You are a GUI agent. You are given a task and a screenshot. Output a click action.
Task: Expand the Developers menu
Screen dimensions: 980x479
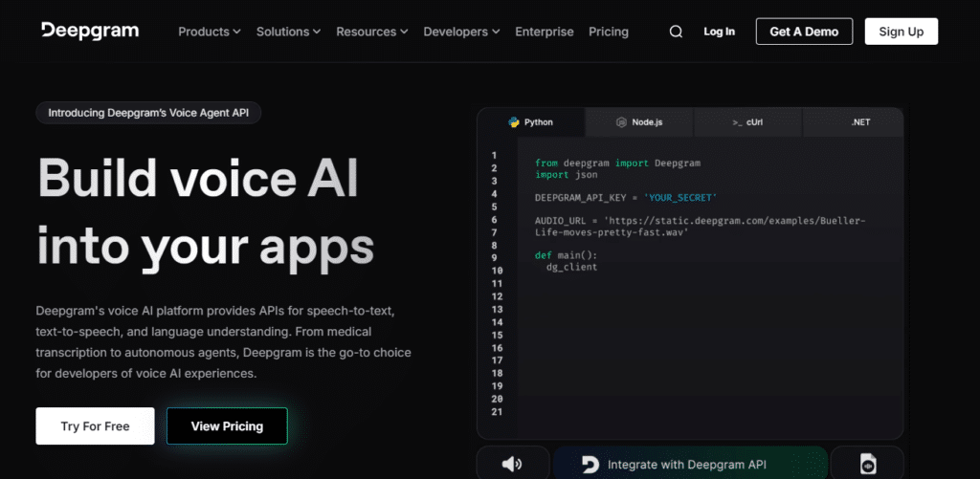tap(461, 32)
